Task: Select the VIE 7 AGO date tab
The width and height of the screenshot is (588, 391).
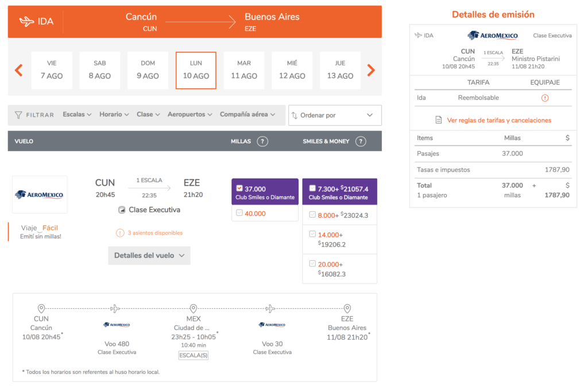Action: (x=52, y=70)
